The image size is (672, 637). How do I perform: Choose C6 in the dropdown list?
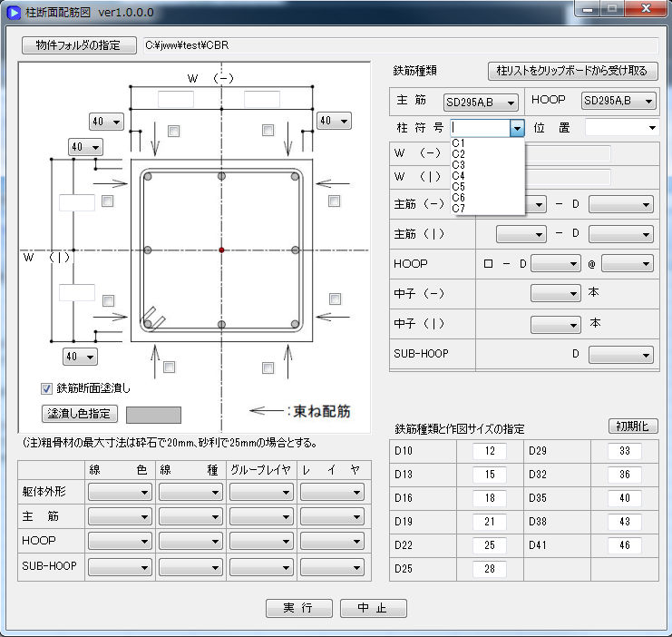[458, 197]
